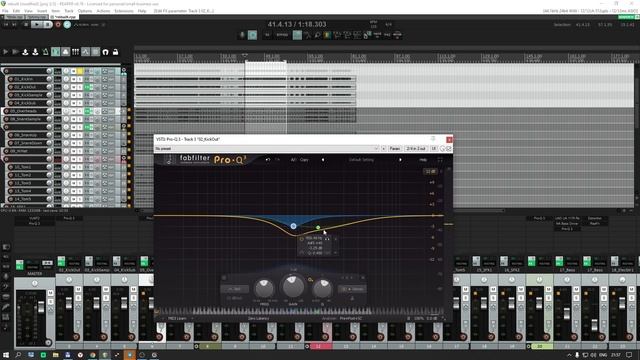Open the Zero Latency processing mode dropdown
640x360 pixels.
259,318
